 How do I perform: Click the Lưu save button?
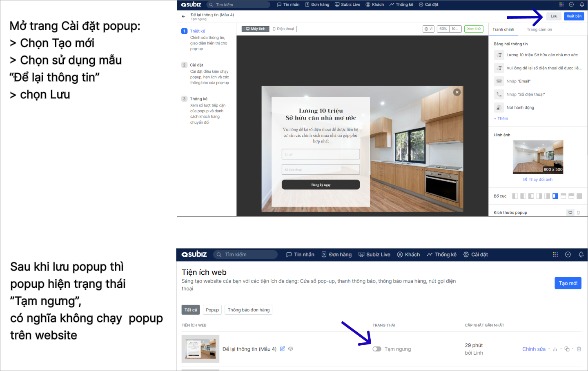554,16
